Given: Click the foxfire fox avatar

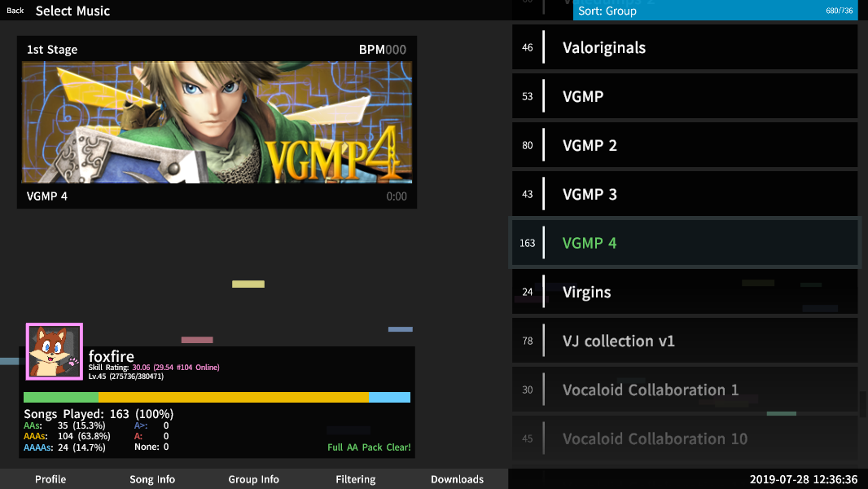Looking at the screenshot, I should click(55, 351).
